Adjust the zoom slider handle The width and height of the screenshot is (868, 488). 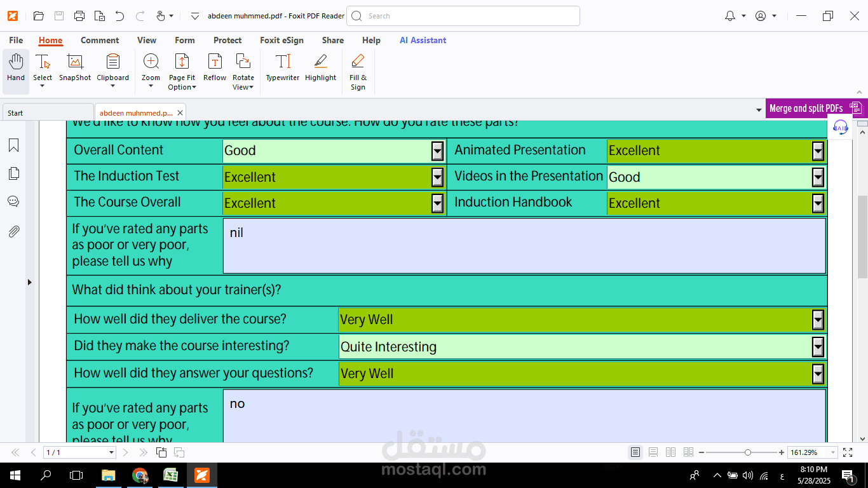748,452
